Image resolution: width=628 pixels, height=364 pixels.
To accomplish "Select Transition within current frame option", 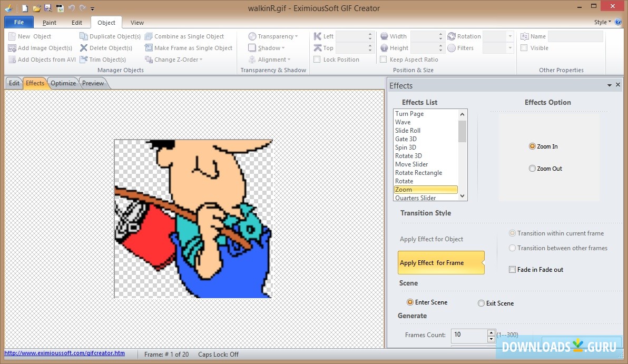I will pyautogui.click(x=512, y=233).
